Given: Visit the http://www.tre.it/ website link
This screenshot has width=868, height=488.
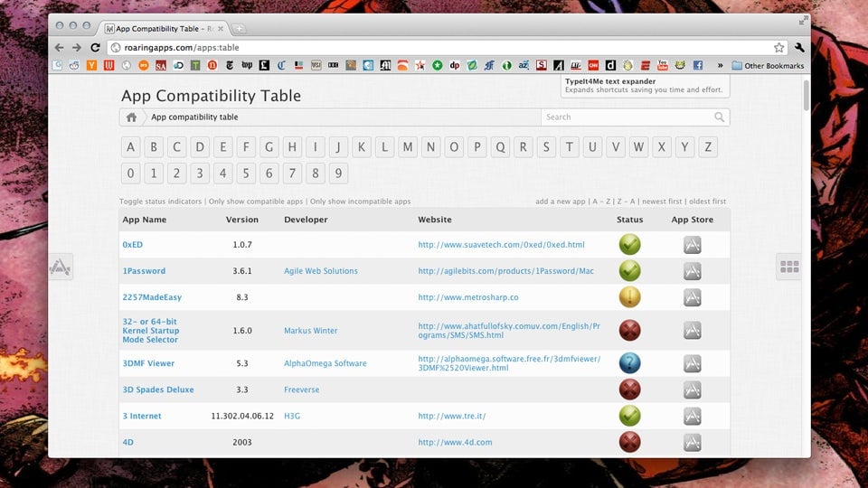Looking at the screenshot, I should click(452, 416).
